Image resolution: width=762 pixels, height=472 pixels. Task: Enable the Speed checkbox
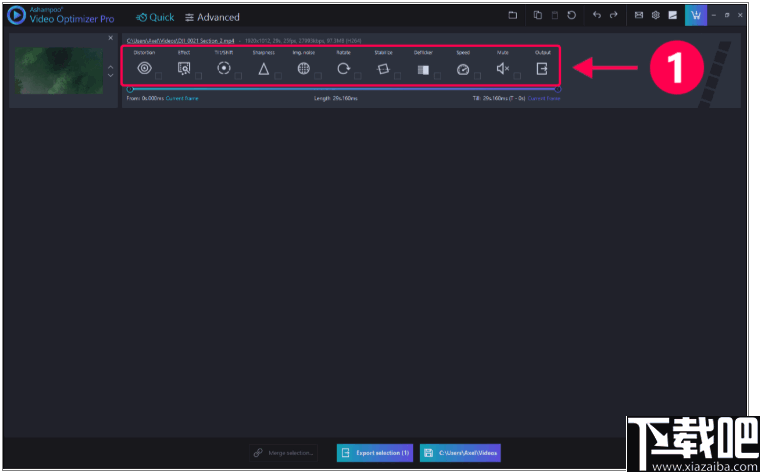pos(477,76)
